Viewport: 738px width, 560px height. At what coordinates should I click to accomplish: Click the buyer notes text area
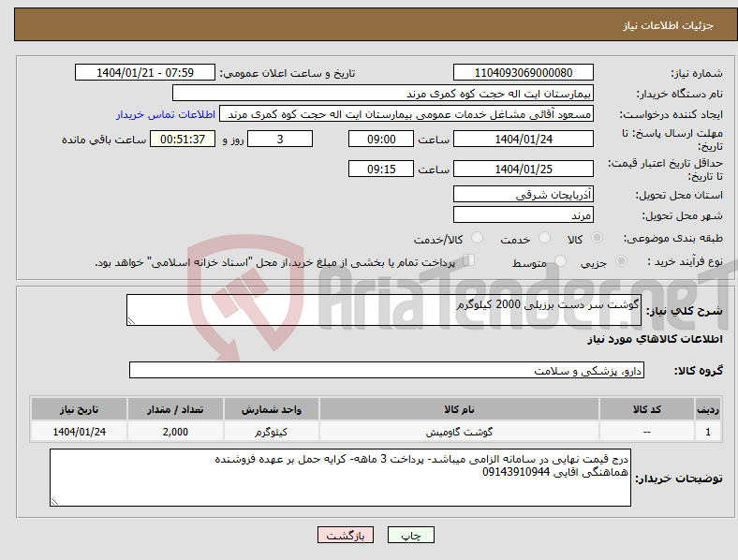[340, 478]
